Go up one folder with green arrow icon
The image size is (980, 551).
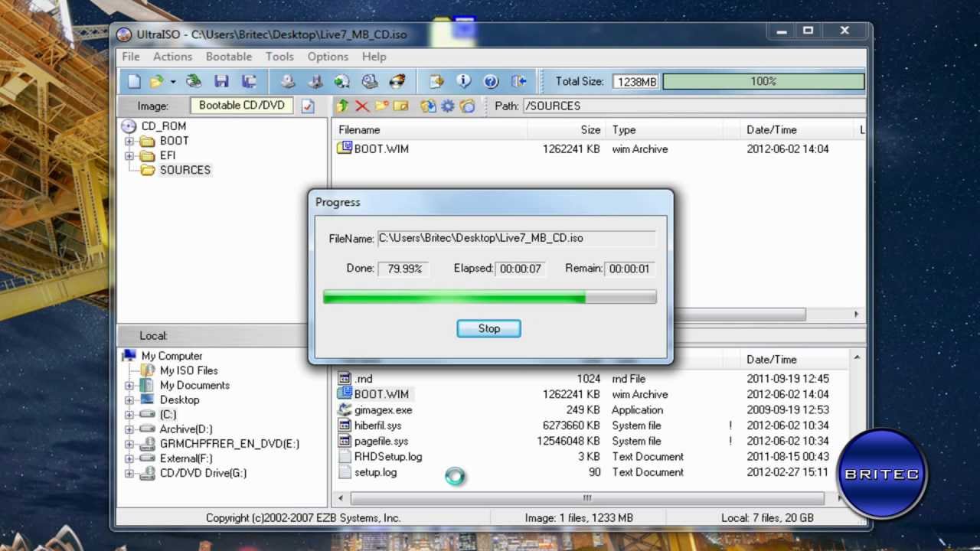click(x=343, y=106)
